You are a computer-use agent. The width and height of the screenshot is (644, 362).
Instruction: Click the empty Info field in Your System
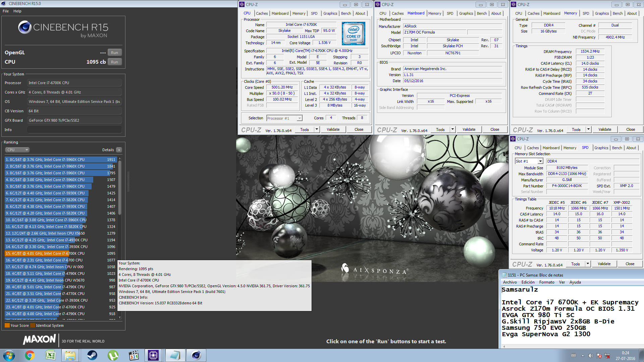(74, 130)
